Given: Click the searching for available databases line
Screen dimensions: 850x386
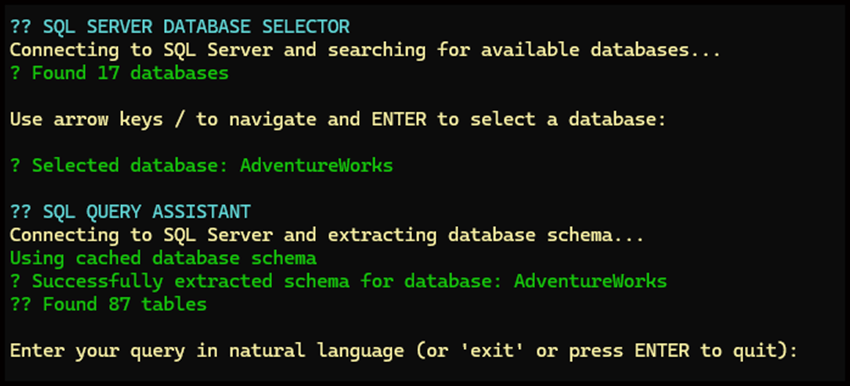Looking at the screenshot, I should click(x=365, y=50).
